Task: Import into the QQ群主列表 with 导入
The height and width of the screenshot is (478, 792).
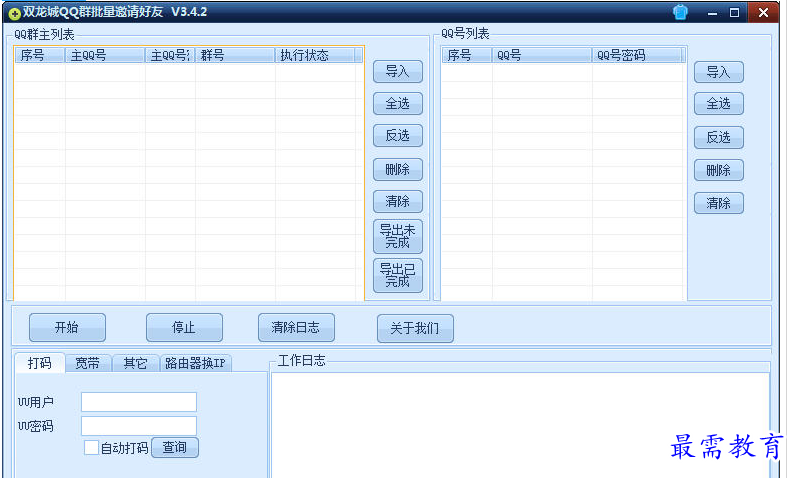Action: (398, 71)
